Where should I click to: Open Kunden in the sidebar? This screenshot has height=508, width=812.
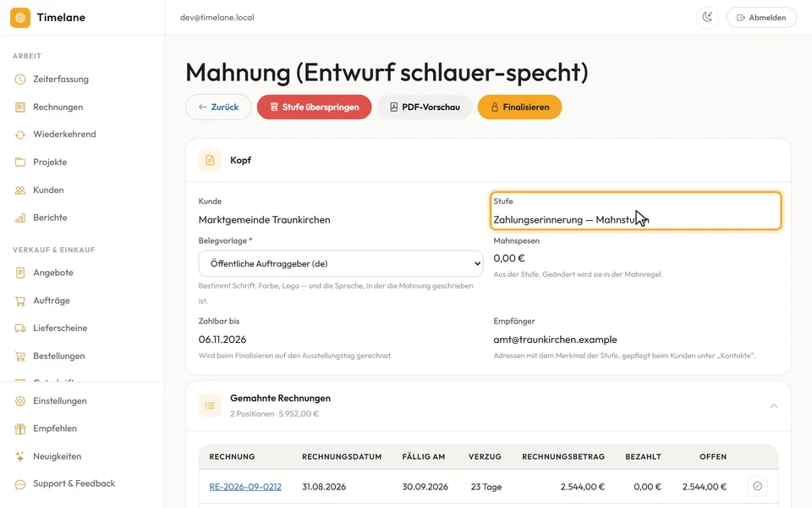(x=48, y=190)
